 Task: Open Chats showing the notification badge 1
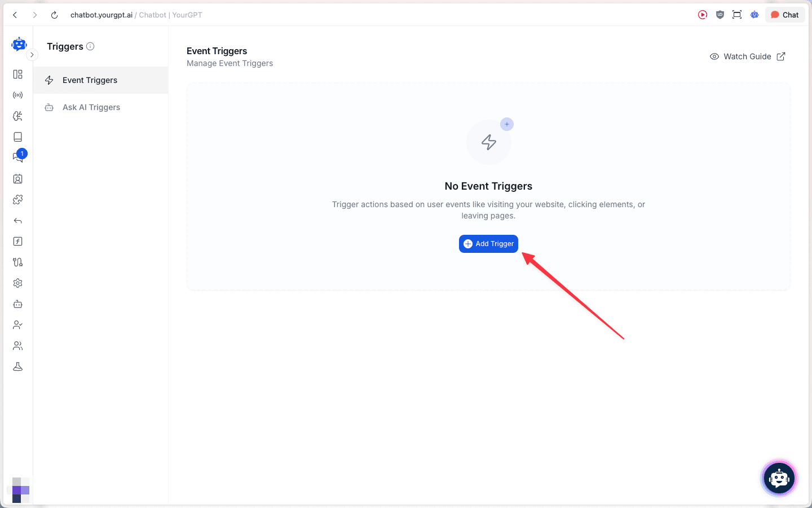(x=17, y=157)
